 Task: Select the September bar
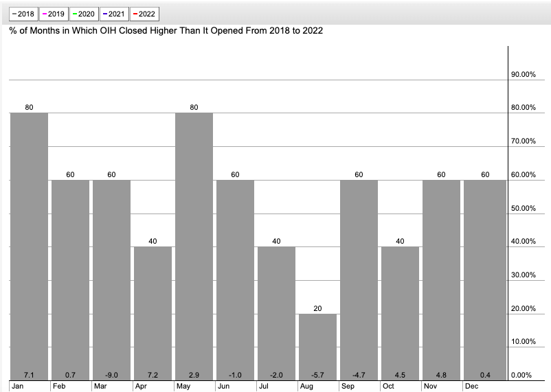pos(359,280)
